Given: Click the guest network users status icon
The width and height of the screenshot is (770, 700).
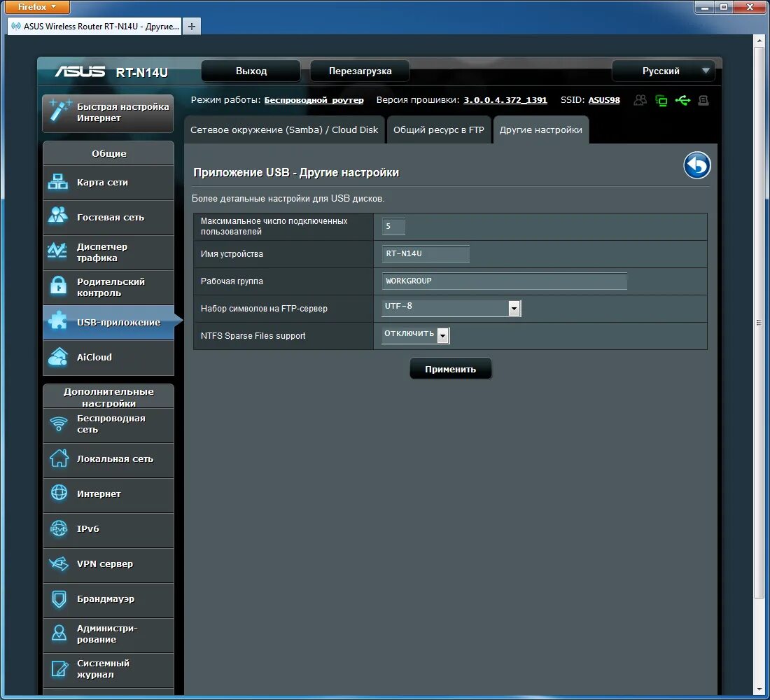Looking at the screenshot, I should (640, 100).
